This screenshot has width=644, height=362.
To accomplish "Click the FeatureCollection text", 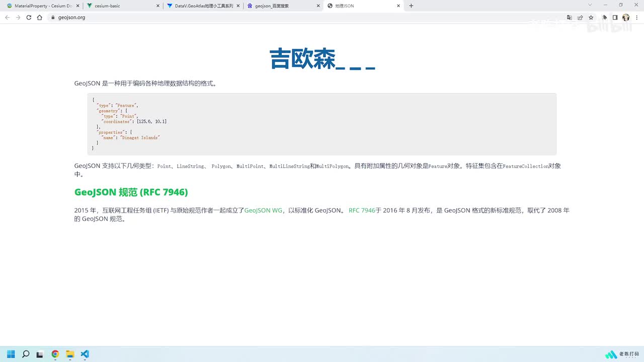I will pos(525,166).
